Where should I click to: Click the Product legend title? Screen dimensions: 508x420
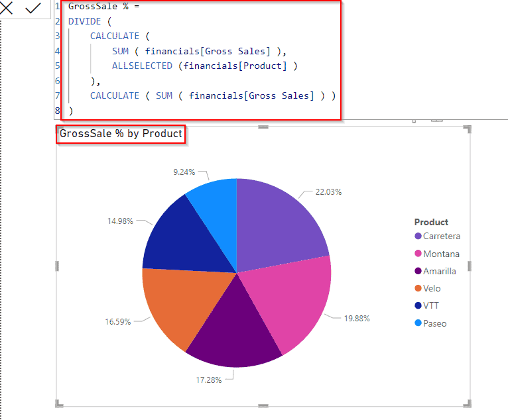(431, 223)
